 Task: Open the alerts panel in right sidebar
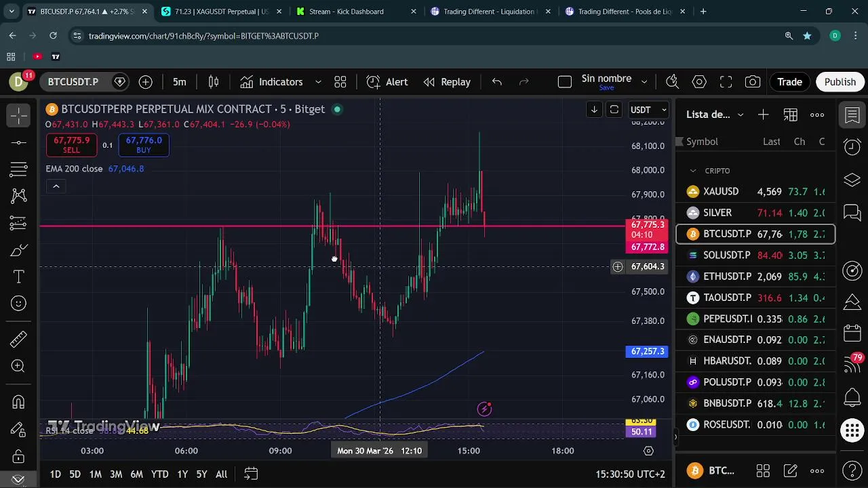(852, 147)
